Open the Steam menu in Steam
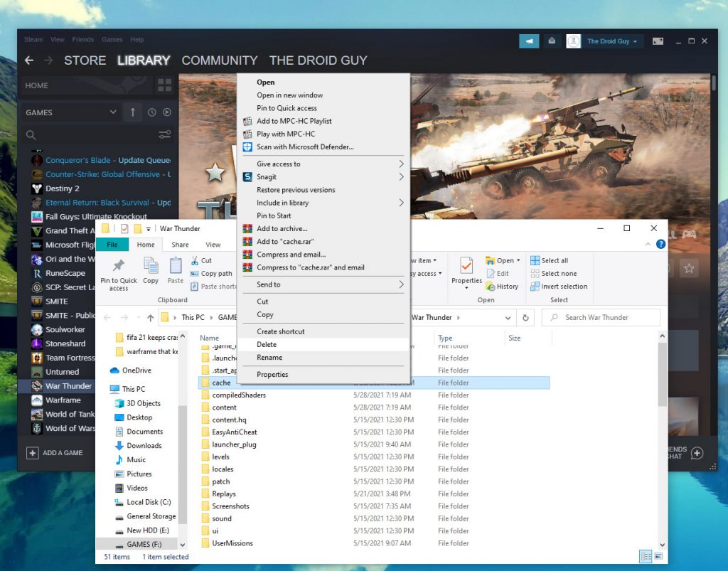This screenshot has width=728, height=571. 33,39
